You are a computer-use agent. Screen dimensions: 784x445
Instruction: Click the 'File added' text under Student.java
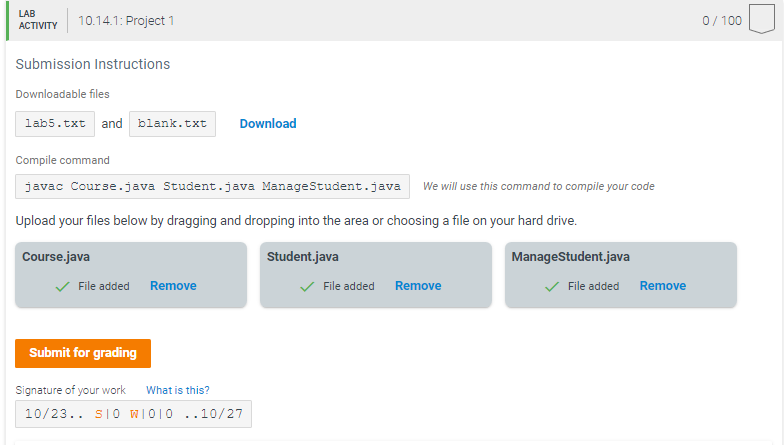tap(348, 286)
